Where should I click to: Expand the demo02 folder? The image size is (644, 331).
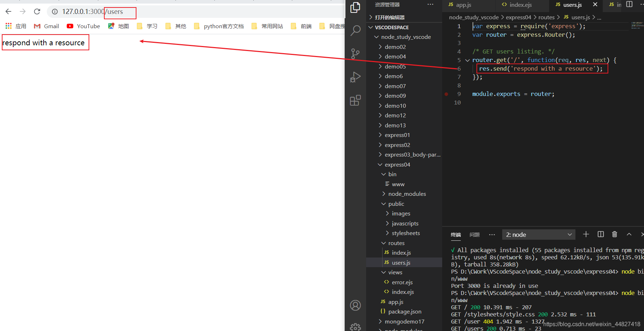pyautogui.click(x=404, y=47)
